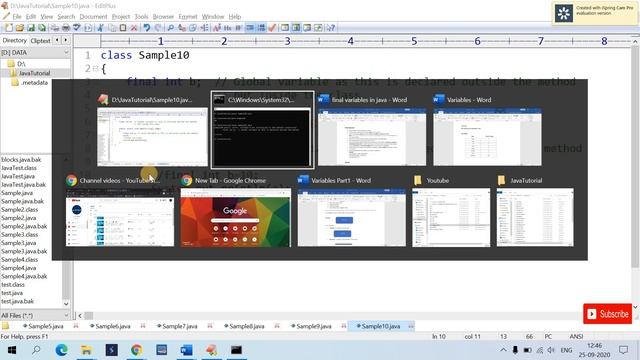Select the JavaTutorial folder in directory tree

(34, 73)
